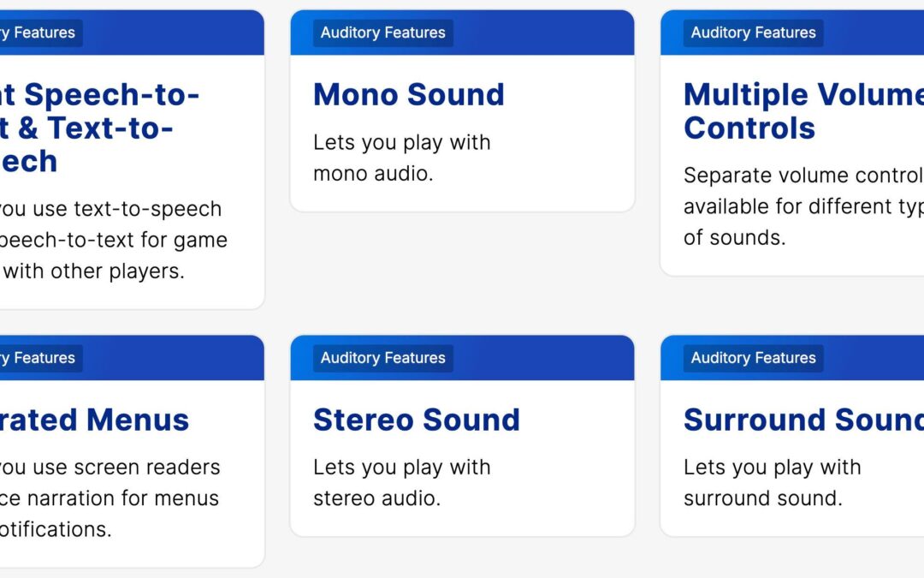Click the blue header bar of Stereo Sound card
Image resolution: width=924 pixels, height=578 pixels.
click(463, 358)
